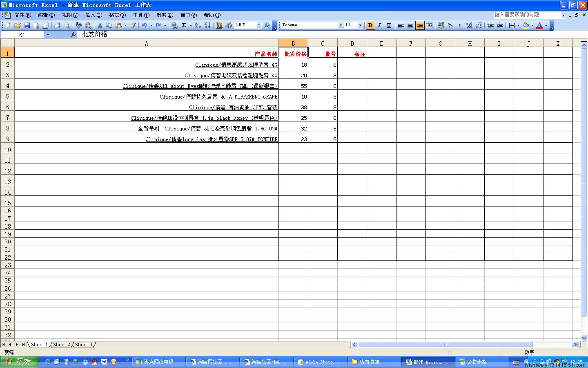
Task: Save the workbook with the floppy disk icon
Action: (x=27, y=25)
